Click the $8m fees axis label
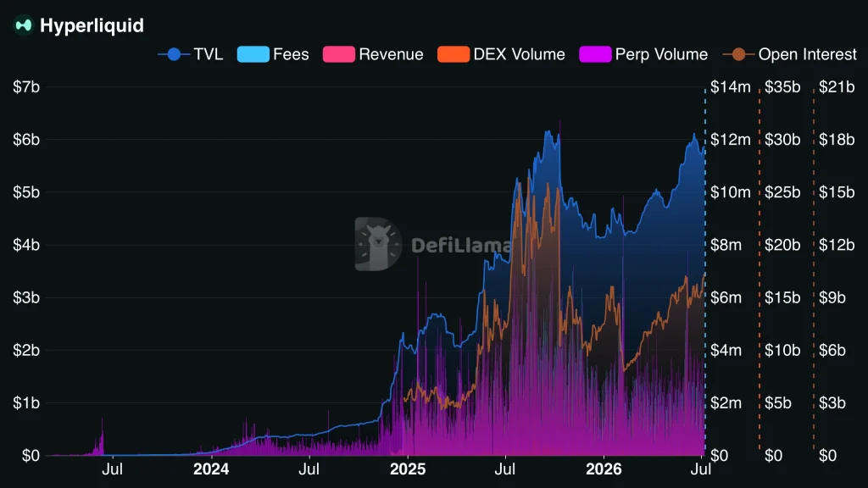 726,245
